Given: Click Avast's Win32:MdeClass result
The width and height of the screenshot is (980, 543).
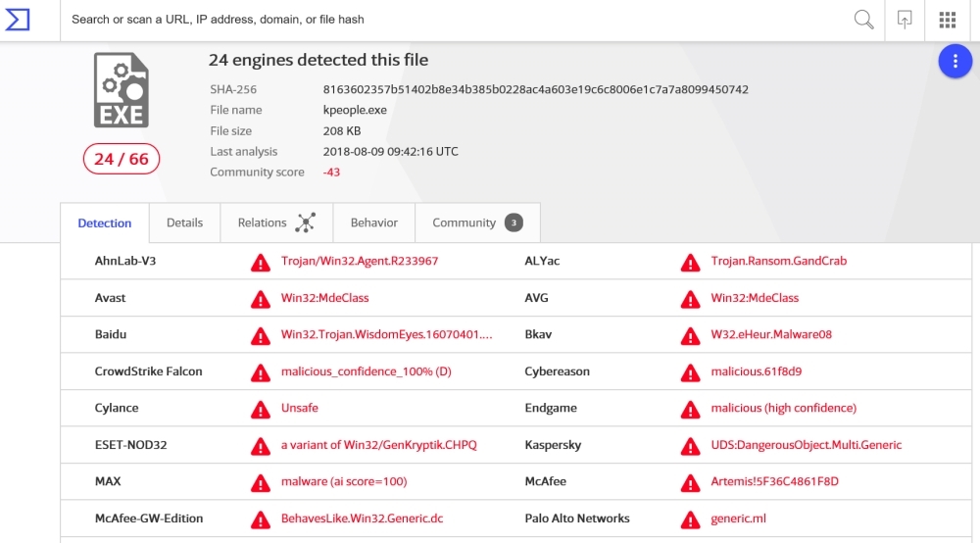Looking at the screenshot, I should point(325,297).
